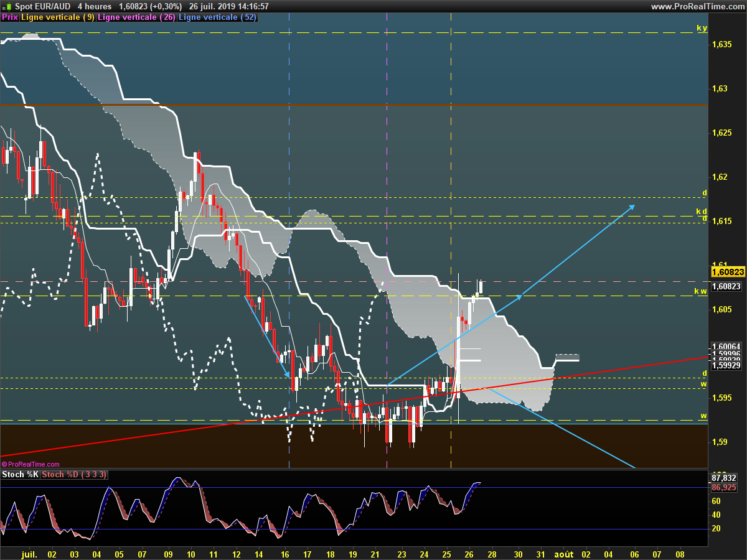The height and width of the screenshot is (560, 747).
Task: Open the Stoch %K indicator label
Action: 21,475
